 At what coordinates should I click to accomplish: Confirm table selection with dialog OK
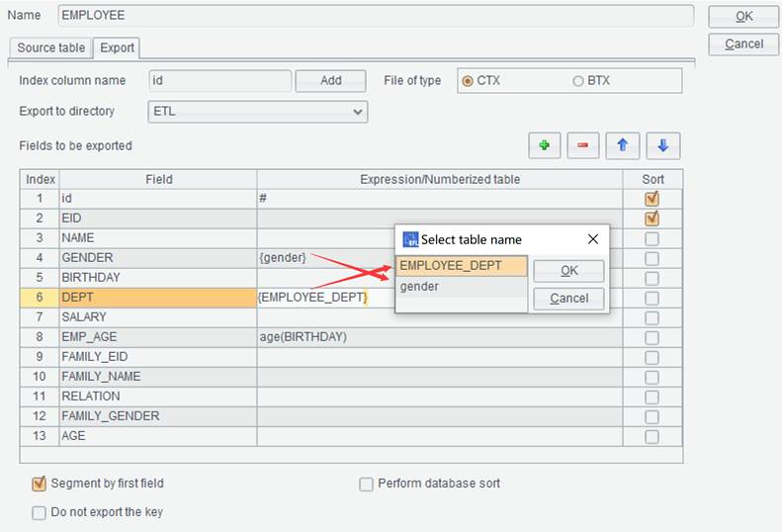pyautogui.click(x=568, y=271)
